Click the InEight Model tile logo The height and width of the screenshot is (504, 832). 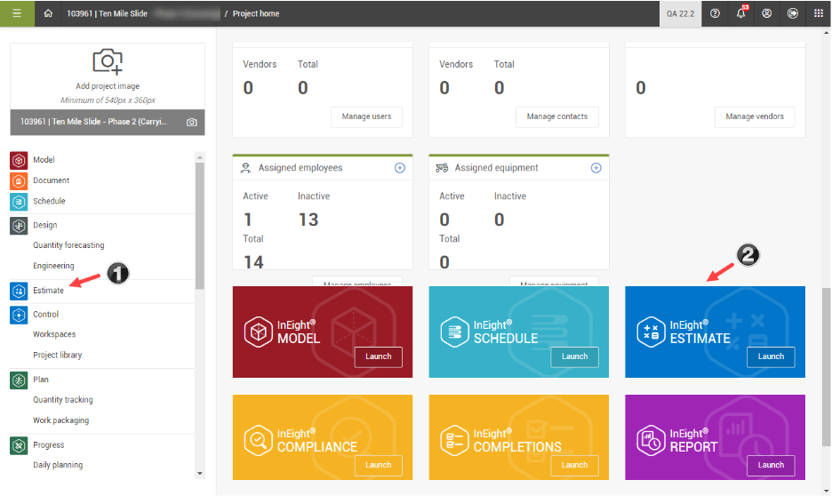click(x=259, y=332)
